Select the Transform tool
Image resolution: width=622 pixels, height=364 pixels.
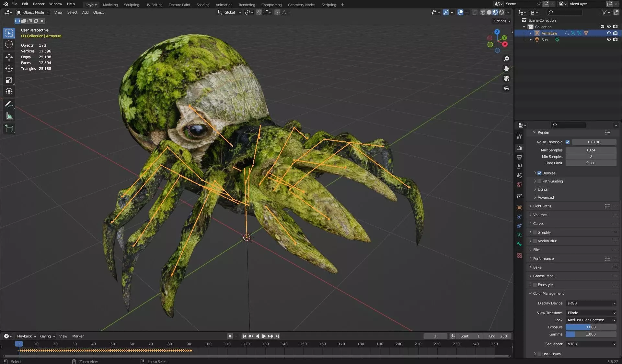[x=9, y=91]
